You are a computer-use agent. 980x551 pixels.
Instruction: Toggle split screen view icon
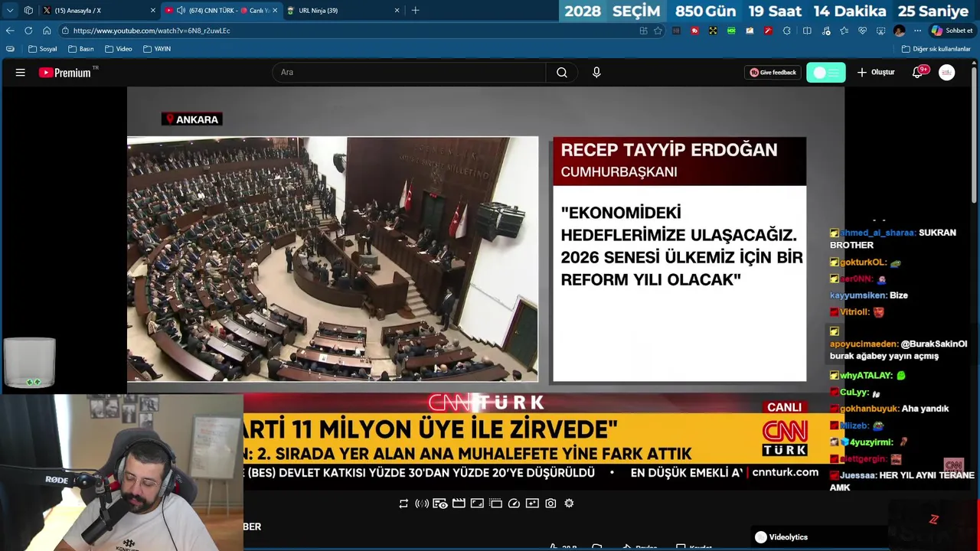[807, 31]
